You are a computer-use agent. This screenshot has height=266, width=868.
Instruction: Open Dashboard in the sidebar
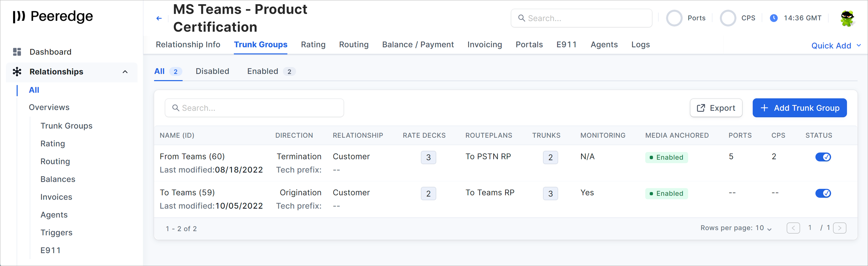51,52
